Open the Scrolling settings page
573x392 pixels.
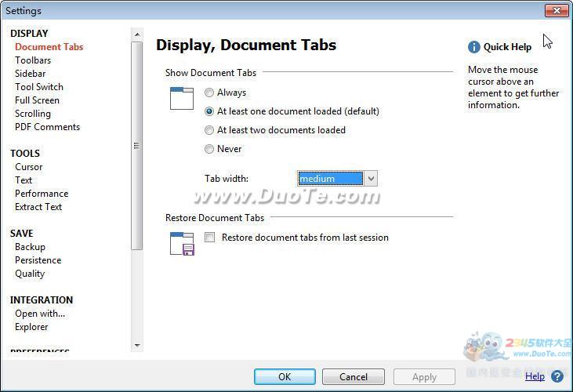coord(33,114)
